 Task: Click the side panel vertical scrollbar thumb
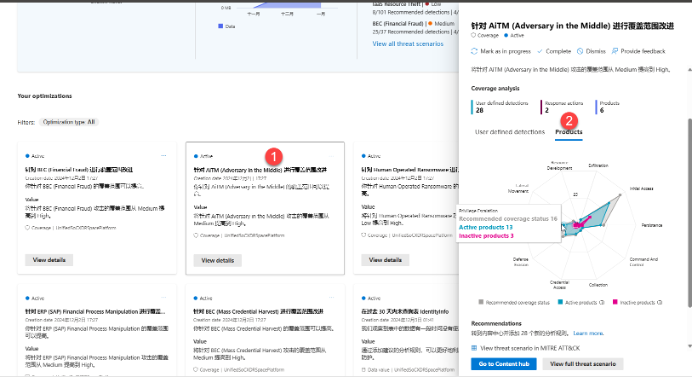coord(689,213)
